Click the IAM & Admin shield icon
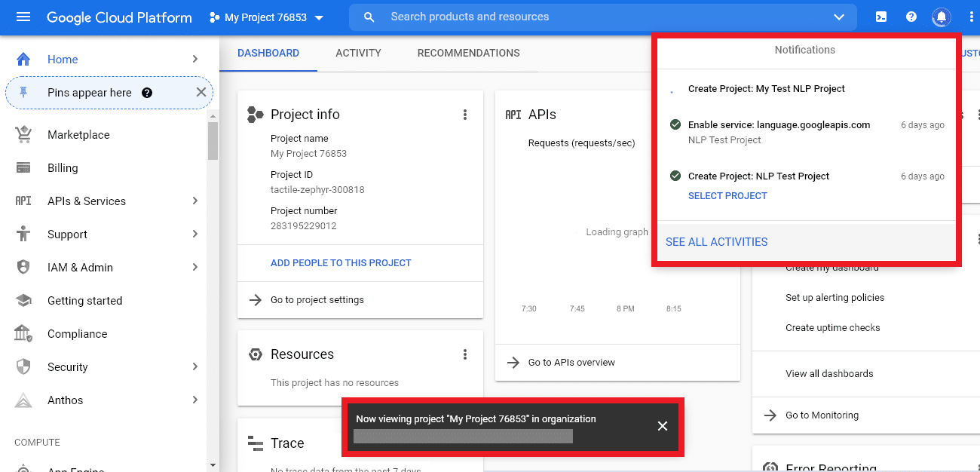 23,268
